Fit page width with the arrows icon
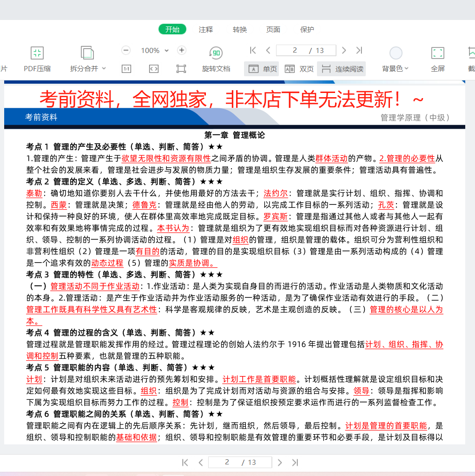The height and width of the screenshot is (476, 475). 153,69
